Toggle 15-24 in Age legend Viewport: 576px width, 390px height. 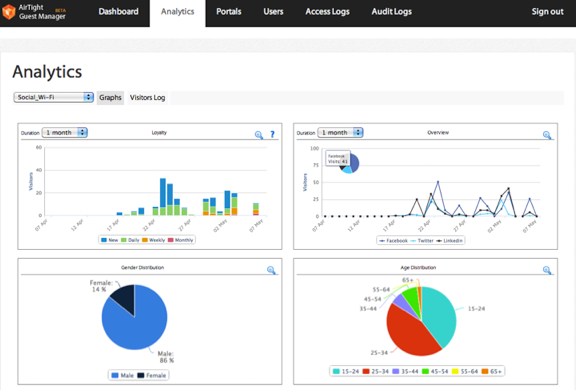click(x=346, y=371)
